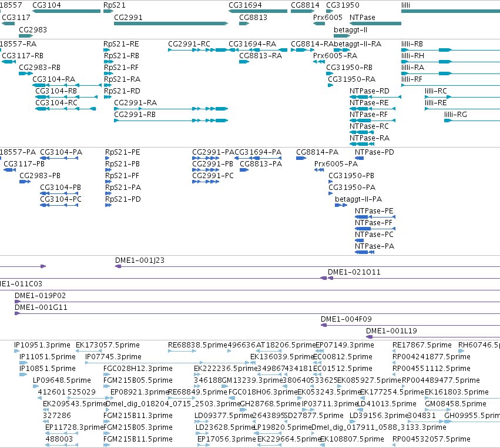Click BAC clone DME1-004F09

tap(410, 326)
